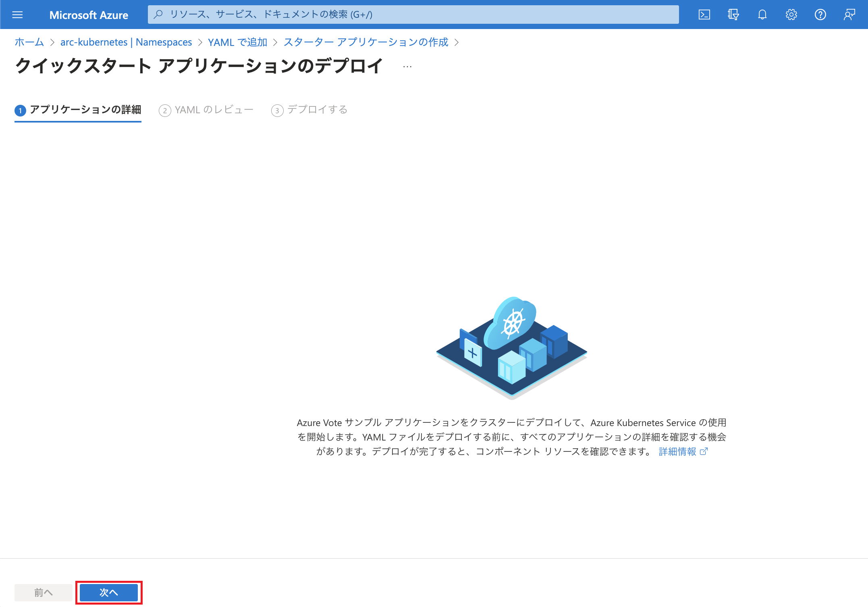
Task: Click the external-link icon next to 詳細情報
Action: [704, 451]
